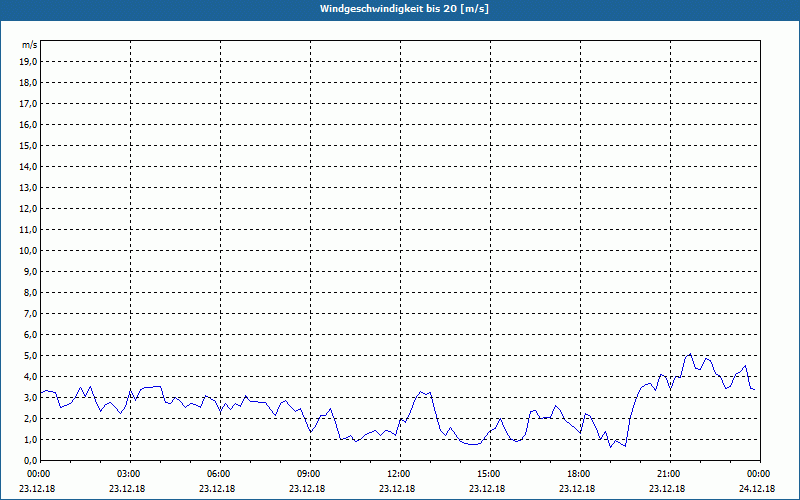Click the 11,0 y-axis label

tap(28, 230)
